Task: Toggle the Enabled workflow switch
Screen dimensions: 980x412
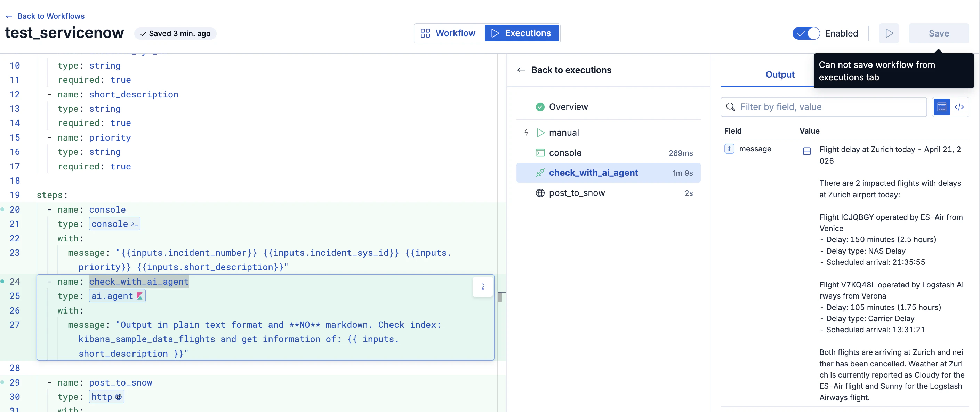Action: coord(806,33)
